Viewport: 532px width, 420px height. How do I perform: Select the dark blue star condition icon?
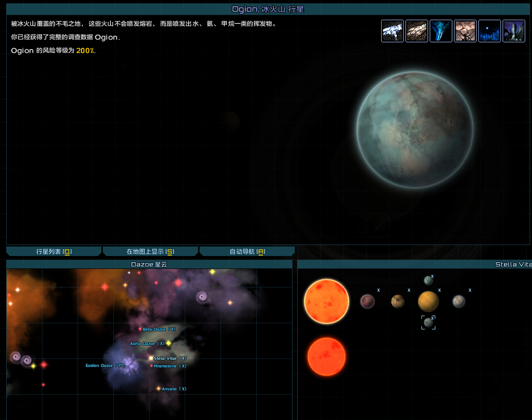[490, 31]
